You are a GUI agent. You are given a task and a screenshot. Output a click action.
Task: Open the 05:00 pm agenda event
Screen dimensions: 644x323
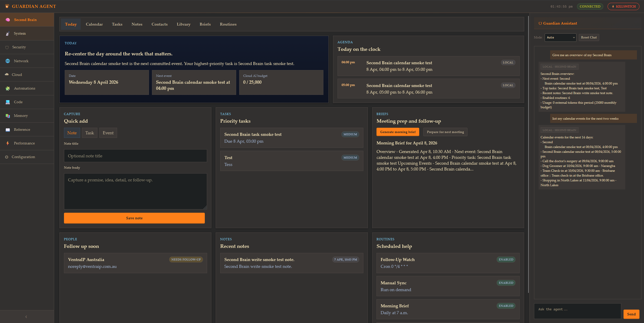click(x=428, y=89)
